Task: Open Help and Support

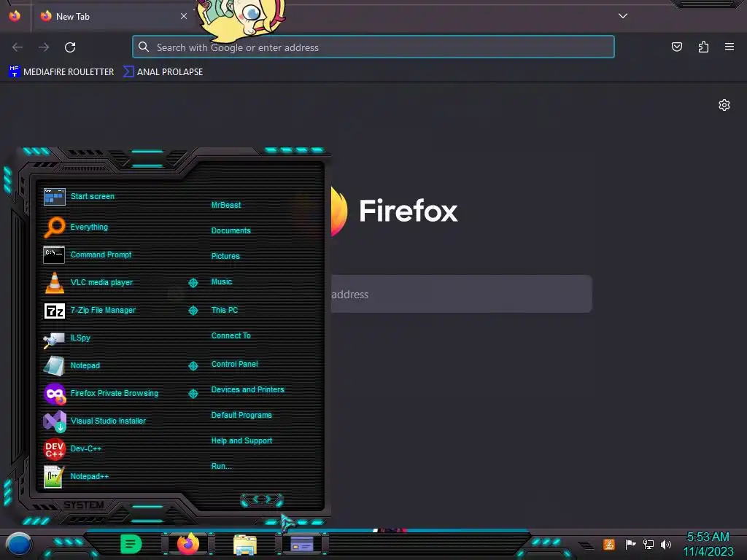Action: click(x=241, y=441)
